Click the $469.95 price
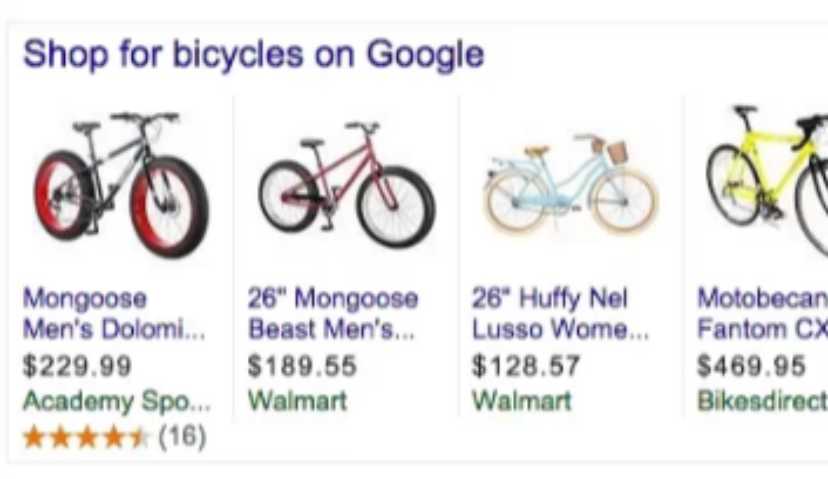 [751, 366]
